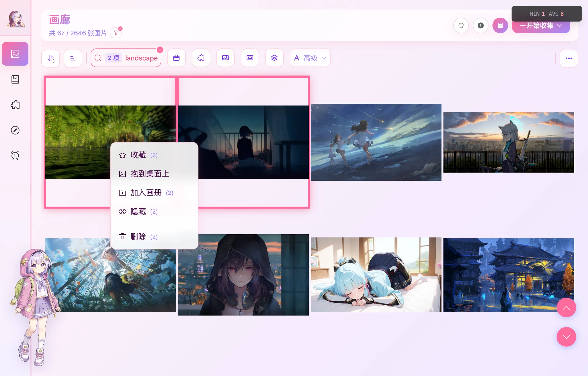Open the three-dots more options menu

(569, 58)
